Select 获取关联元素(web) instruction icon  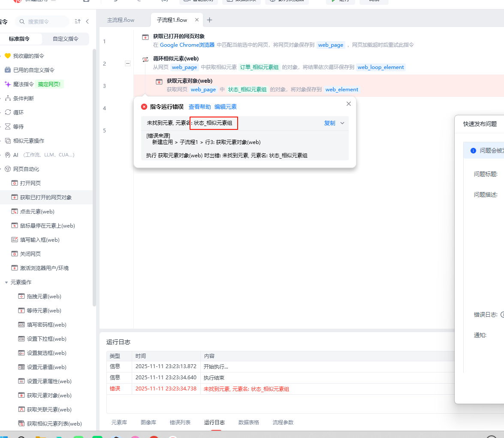tap(21, 409)
